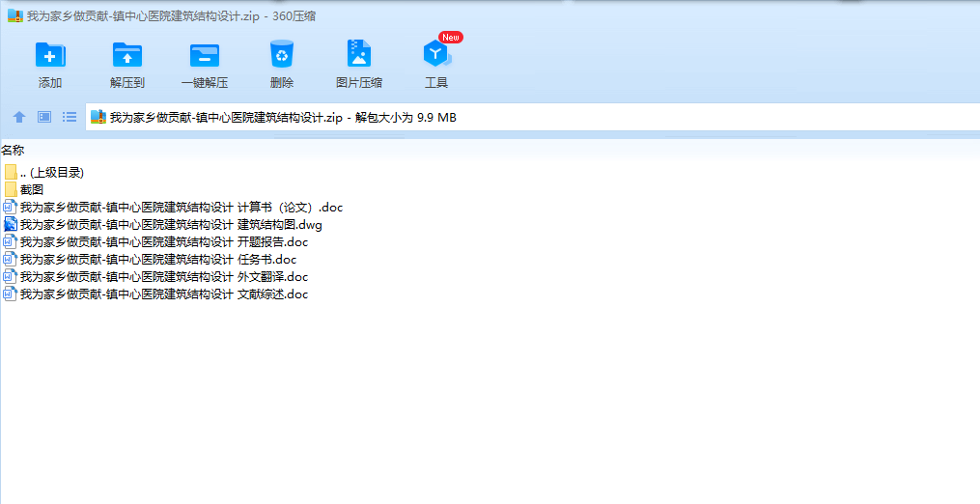Click the 名称 column header
Image resolution: width=980 pixels, height=504 pixels.
tap(13, 150)
